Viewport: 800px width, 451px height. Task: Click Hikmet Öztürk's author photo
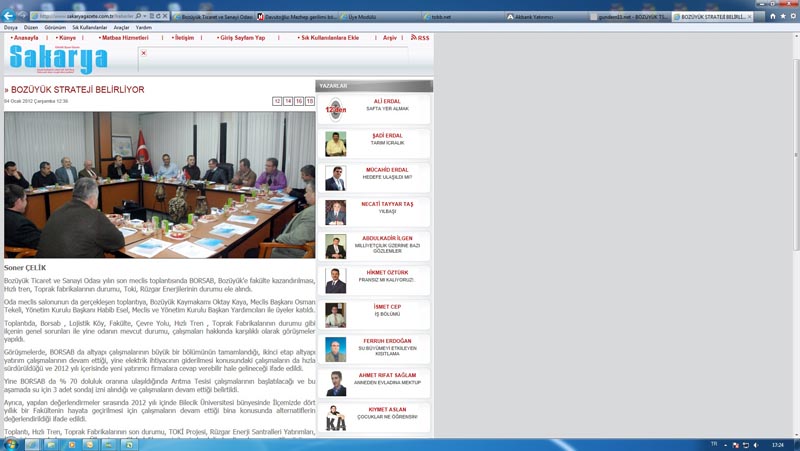336,281
